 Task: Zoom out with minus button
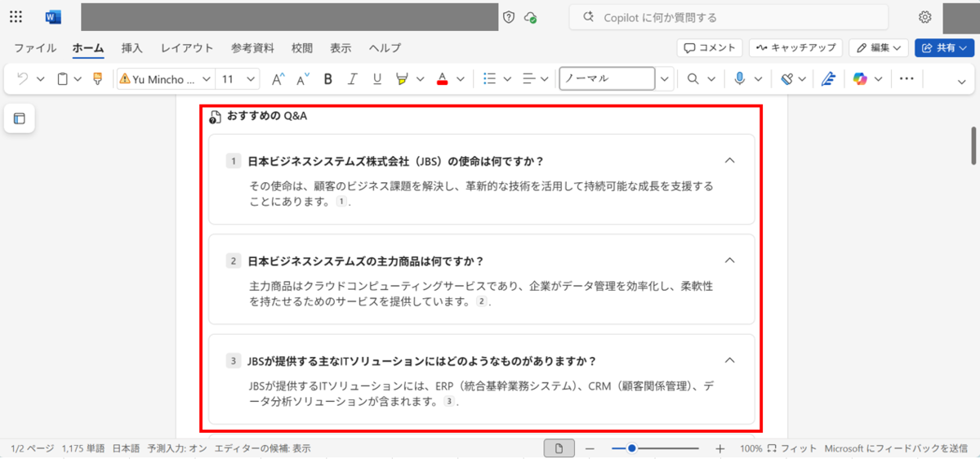590,448
